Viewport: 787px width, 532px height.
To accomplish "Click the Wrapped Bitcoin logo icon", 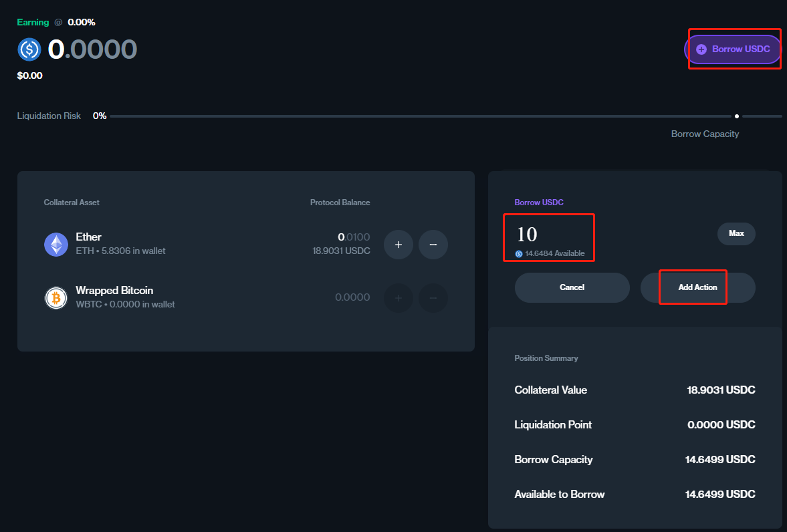I will point(56,298).
